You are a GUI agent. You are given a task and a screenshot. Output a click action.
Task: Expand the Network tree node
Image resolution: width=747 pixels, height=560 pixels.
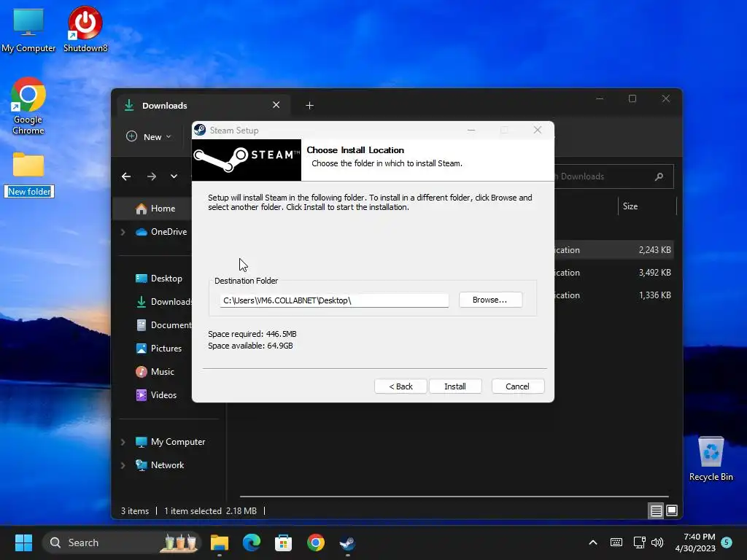point(123,465)
